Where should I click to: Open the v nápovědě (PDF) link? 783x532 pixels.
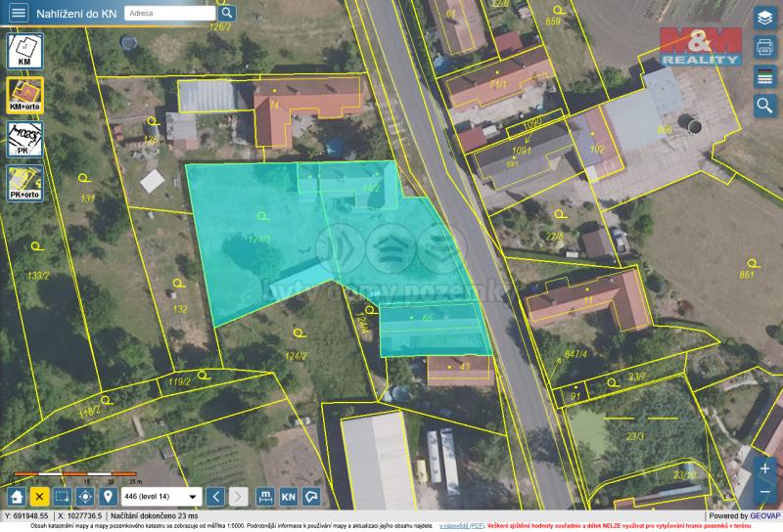tap(461, 526)
